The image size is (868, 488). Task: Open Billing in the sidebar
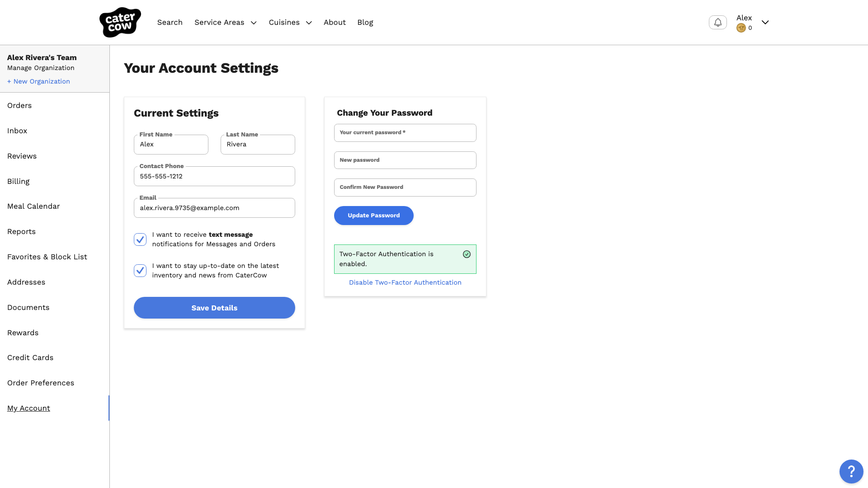click(x=18, y=181)
